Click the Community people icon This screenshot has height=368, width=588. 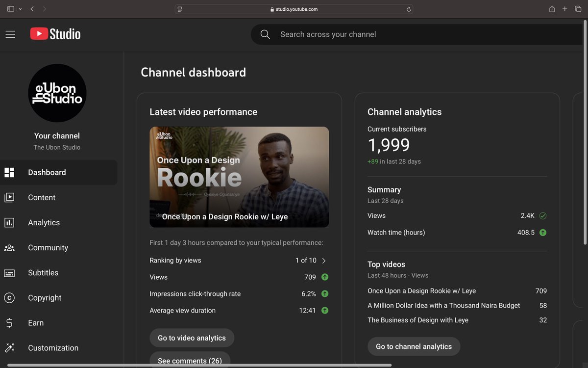9,247
